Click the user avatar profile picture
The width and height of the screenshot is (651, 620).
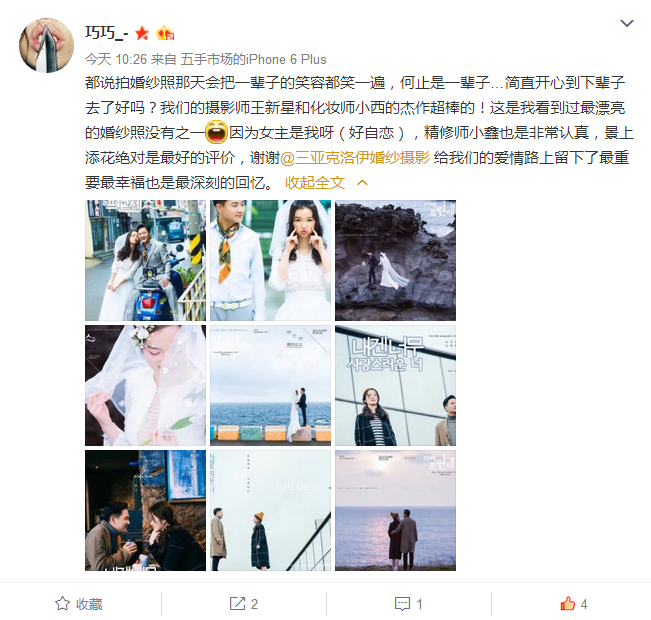coord(46,45)
